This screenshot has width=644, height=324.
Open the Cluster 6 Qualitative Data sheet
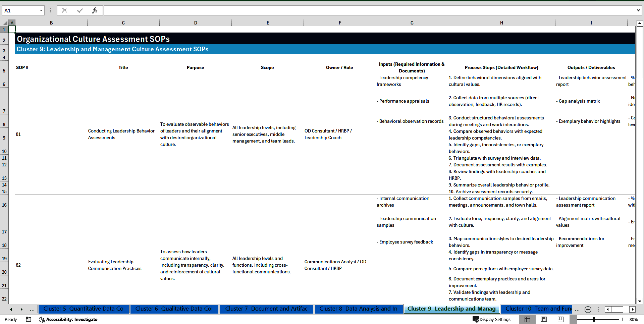(x=174, y=309)
